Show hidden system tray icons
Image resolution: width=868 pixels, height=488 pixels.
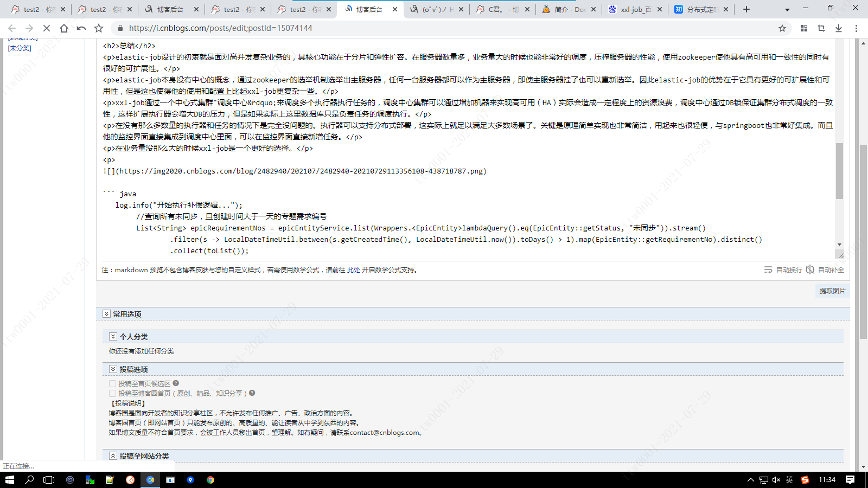(751, 480)
